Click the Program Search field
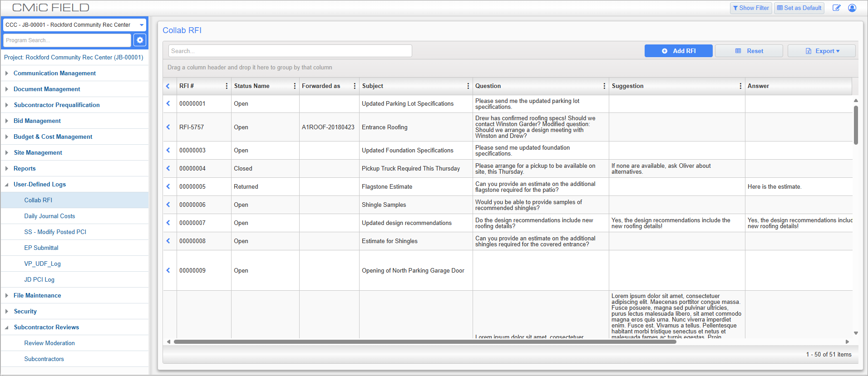 [67, 40]
